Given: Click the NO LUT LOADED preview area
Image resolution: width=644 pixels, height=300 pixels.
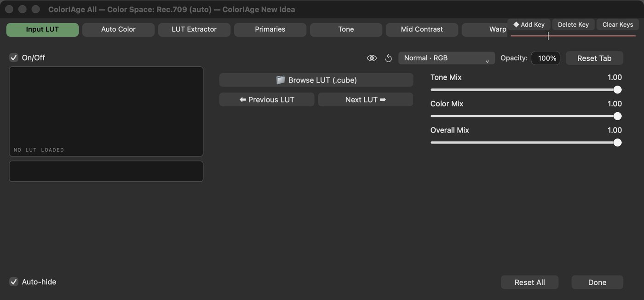Looking at the screenshot, I should click(106, 111).
